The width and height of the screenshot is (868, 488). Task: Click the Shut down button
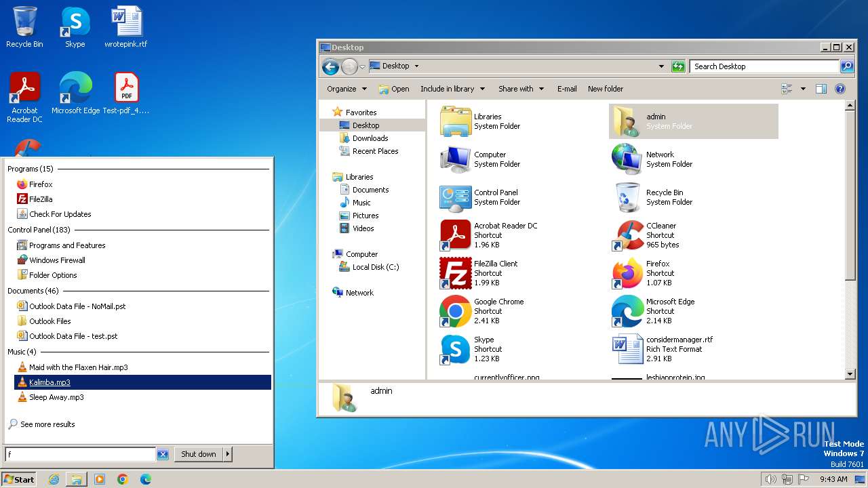coord(199,454)
